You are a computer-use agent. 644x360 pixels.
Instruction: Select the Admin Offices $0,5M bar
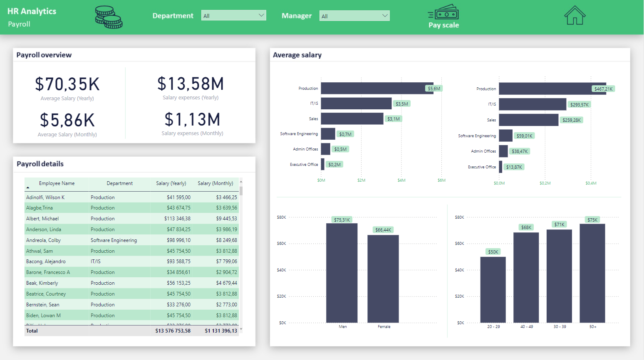(325, 149)
